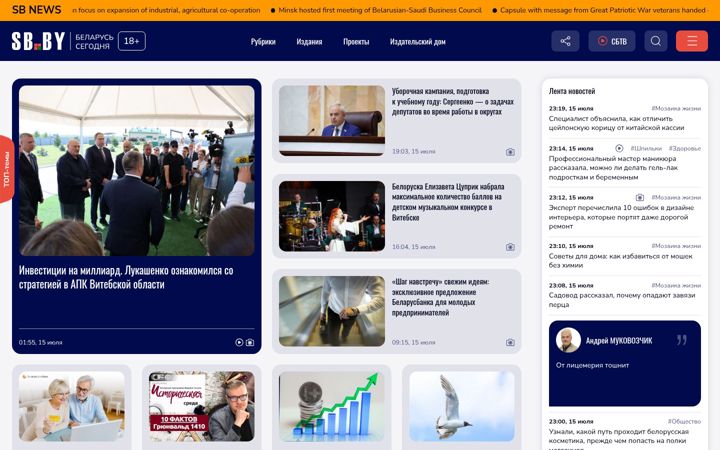Open the search magnifier icon
This screenshot has width=720, height=450.
click(656, 41)
